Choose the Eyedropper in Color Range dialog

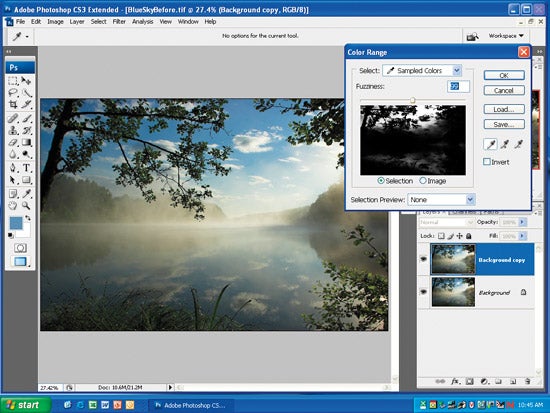click(490, 144)
